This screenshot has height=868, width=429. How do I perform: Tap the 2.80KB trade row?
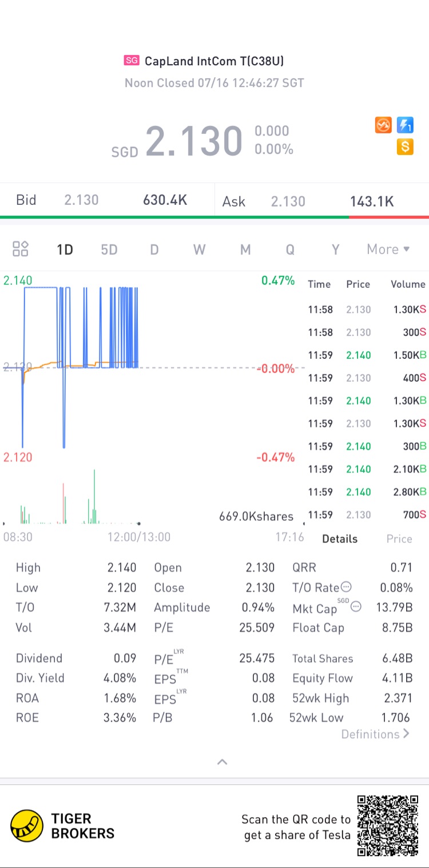367,492
